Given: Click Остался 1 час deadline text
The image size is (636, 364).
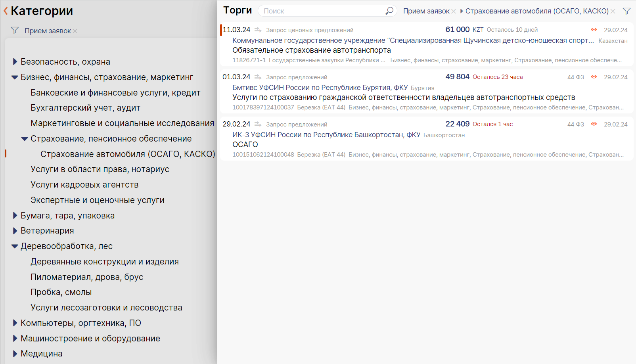Looking at the screenshot, I should click(492, 124).
